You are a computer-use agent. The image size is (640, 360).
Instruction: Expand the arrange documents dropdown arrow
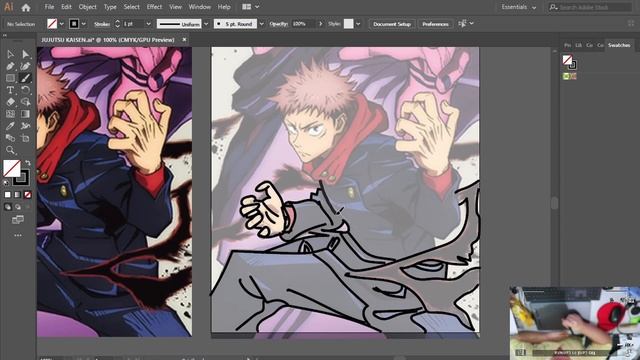click(x=257, y=7)
